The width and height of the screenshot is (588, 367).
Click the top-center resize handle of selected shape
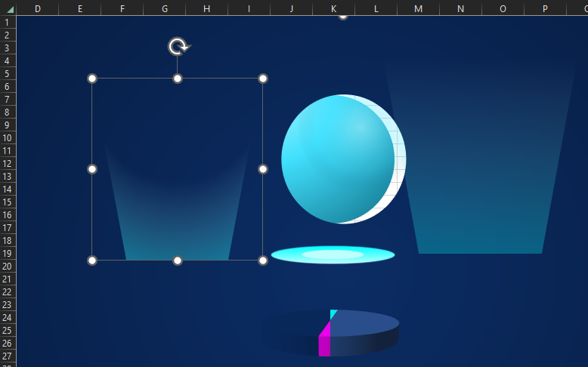(x=178, y=79)
